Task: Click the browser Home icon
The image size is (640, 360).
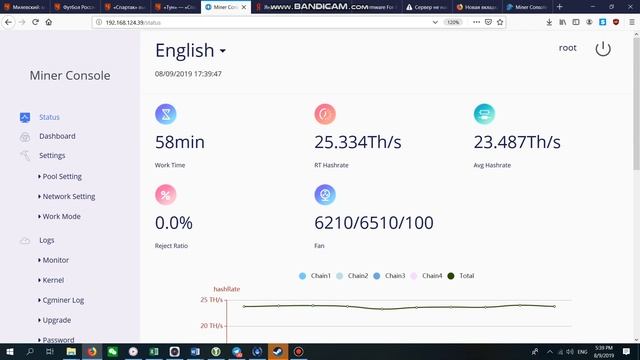Action: coord(49,22)
